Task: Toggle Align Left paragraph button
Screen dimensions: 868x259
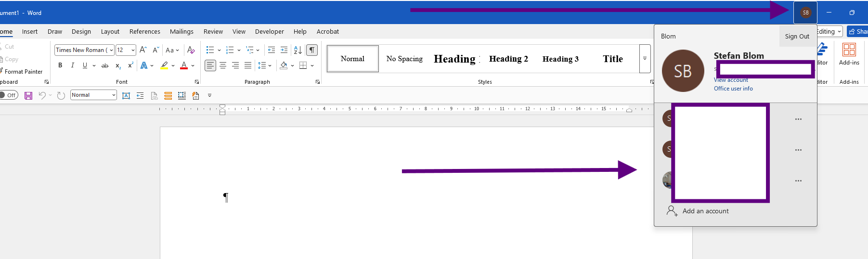Action: coord(210,65)
